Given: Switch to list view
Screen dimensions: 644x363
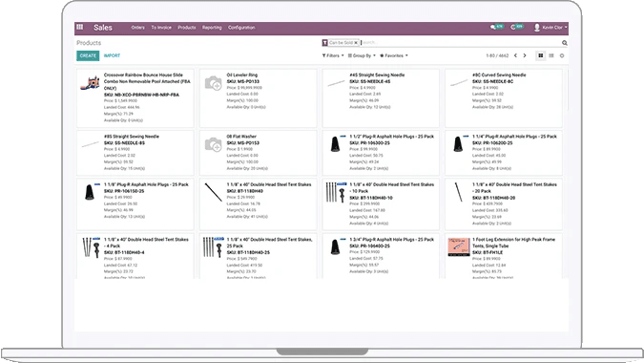Looking at the screenshot, I should tap(551, 55).
